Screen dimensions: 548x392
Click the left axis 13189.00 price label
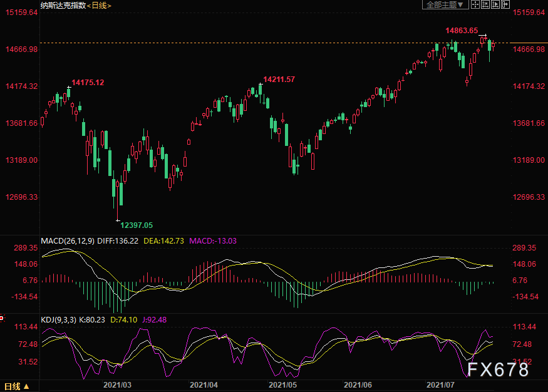21,160
